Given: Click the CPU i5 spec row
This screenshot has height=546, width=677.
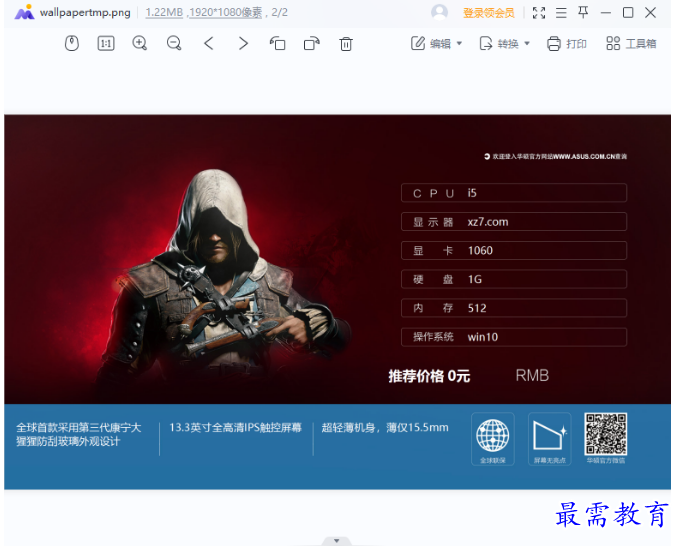Looking at the screenshot, I should (x=514, y=193).
